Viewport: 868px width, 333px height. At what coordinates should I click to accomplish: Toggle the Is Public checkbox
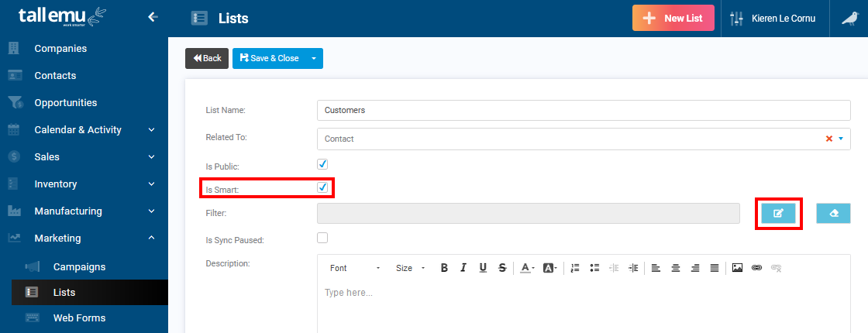[322, 163]
